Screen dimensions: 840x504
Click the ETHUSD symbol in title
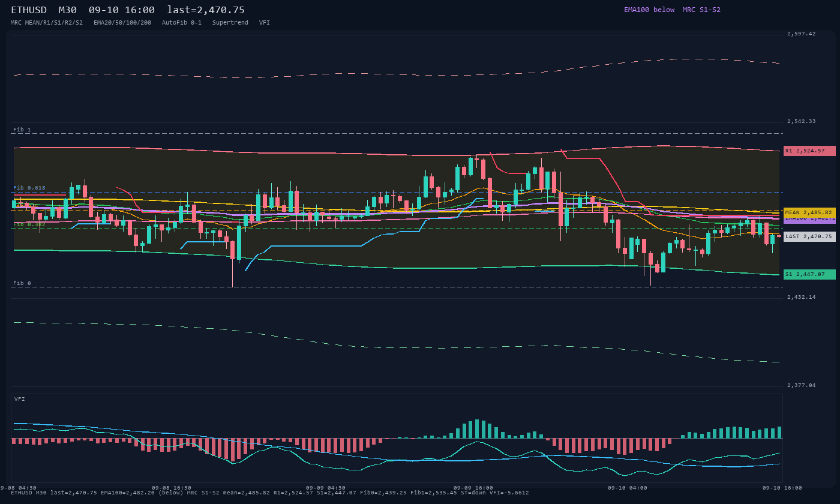pyautogui.click(x=30, y=10)
